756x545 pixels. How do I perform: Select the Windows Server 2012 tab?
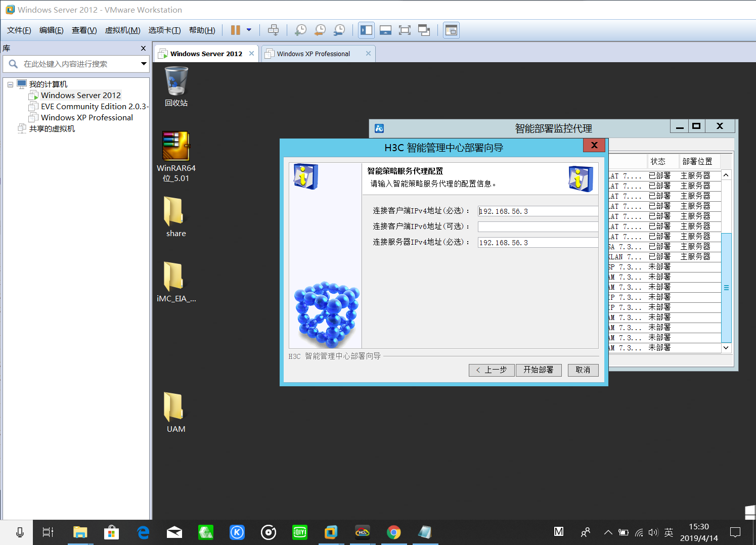pos(206,54)
